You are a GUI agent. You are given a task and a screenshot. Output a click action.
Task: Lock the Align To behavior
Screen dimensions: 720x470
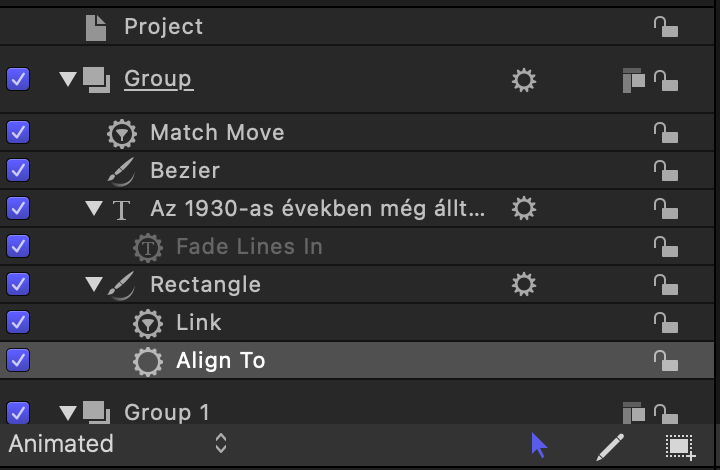pyautogui.click(x=666, y=361)
